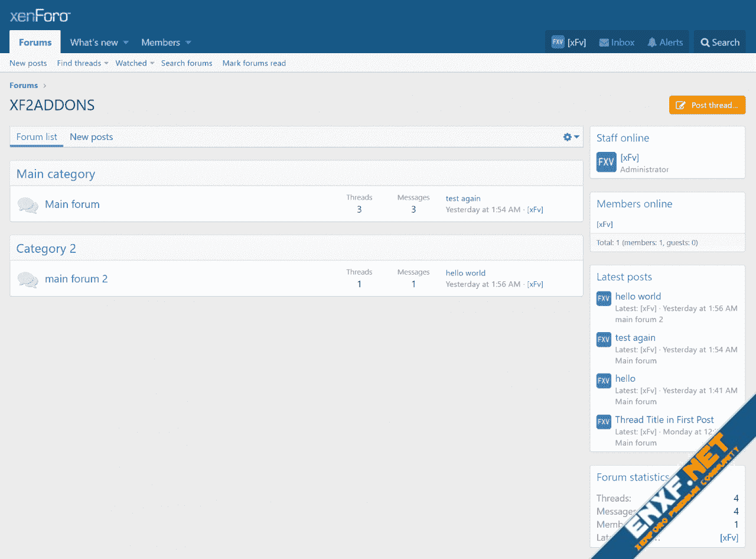Expand the Find threads submenu
This screenshot has width=756, height=559.
tap(106, 63)
